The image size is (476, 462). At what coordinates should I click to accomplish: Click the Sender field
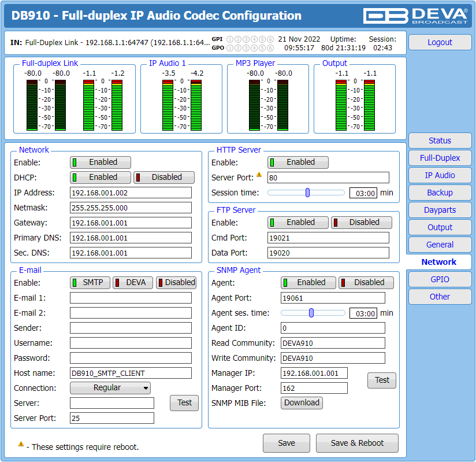131,328
